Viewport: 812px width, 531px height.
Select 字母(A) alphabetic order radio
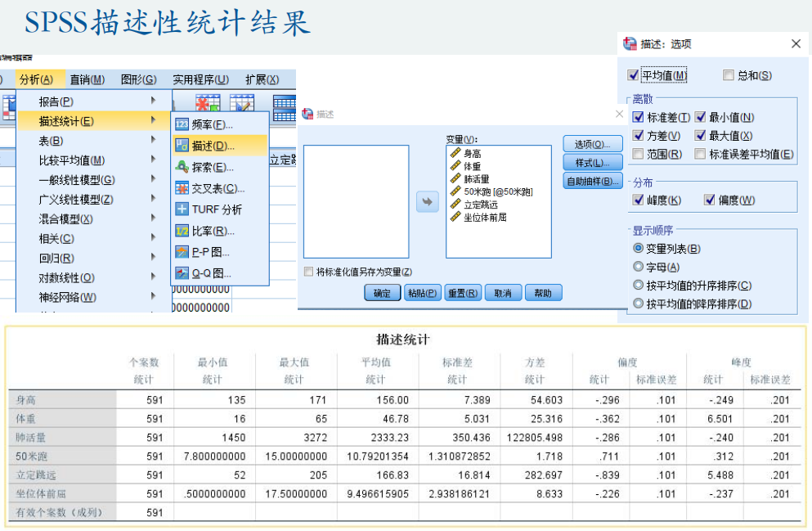[638, 266]
